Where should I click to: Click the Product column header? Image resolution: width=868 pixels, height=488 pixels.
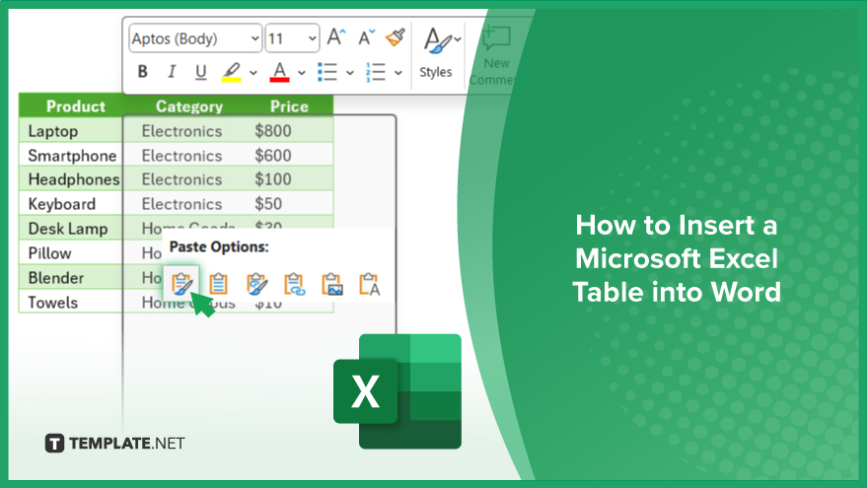pyautogui.click(x=75, y=105)
